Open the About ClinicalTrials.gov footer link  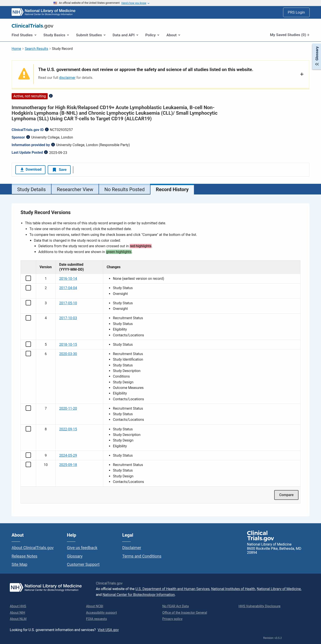pos(33,548)
